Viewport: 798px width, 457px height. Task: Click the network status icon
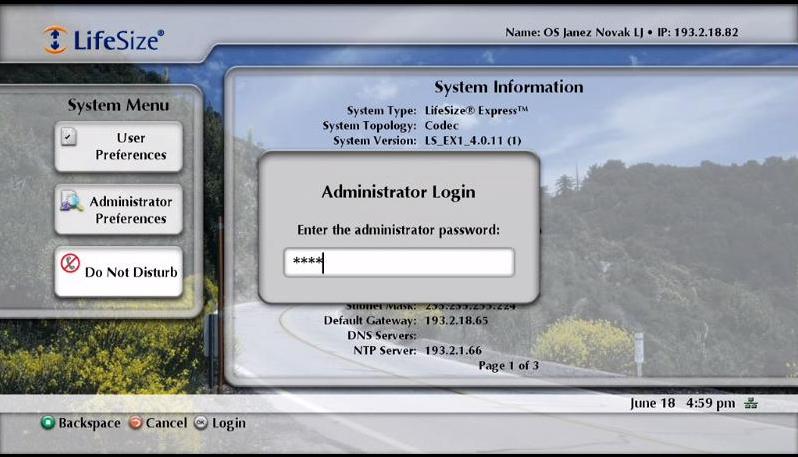[x=751, y=404]
